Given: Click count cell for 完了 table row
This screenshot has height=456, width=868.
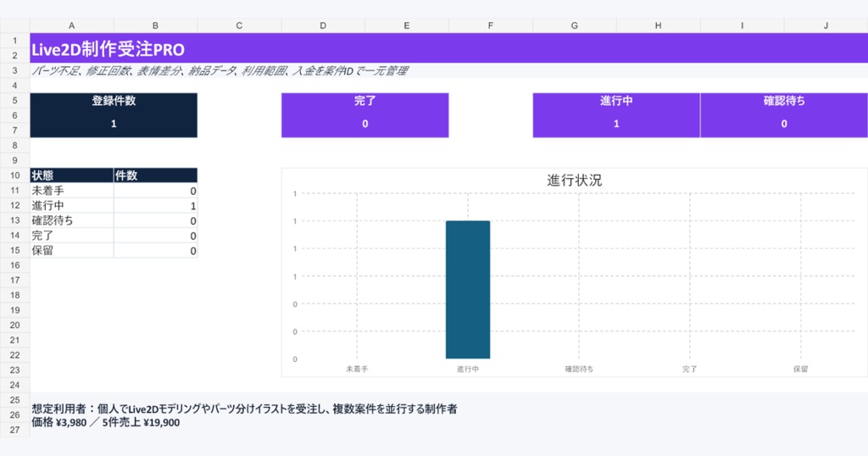Looking at the screenshot, I should pos(156,235).
